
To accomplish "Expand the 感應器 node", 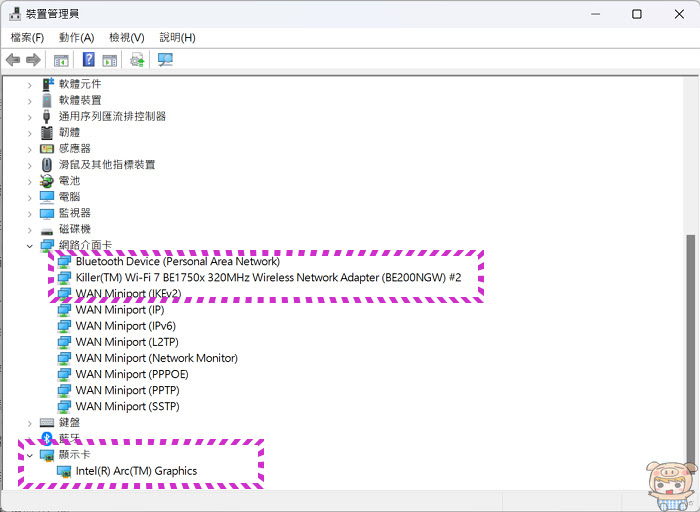I will pos(29,149).
